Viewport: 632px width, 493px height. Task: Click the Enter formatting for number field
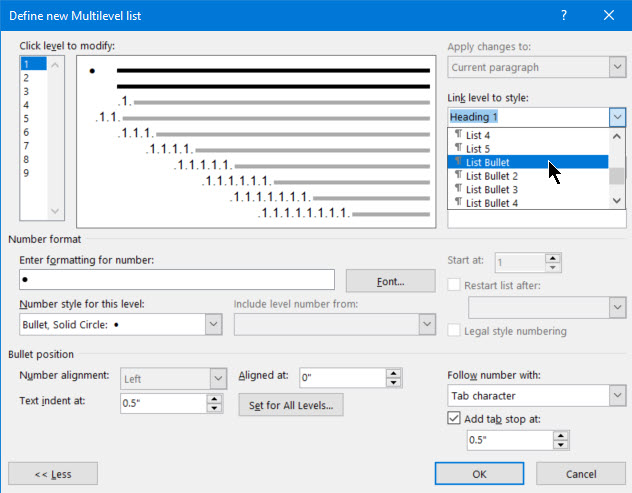(x=177, y=279)
